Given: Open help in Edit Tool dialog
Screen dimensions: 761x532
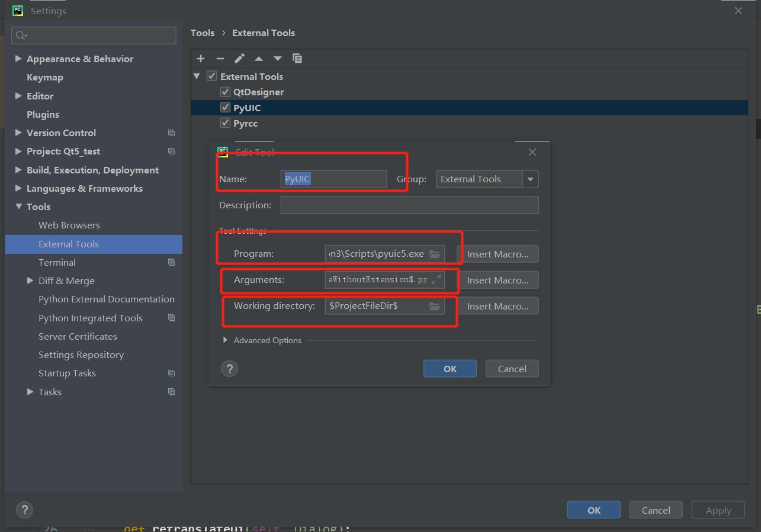Looking at the screenshot, I should [x=229, y=369].
